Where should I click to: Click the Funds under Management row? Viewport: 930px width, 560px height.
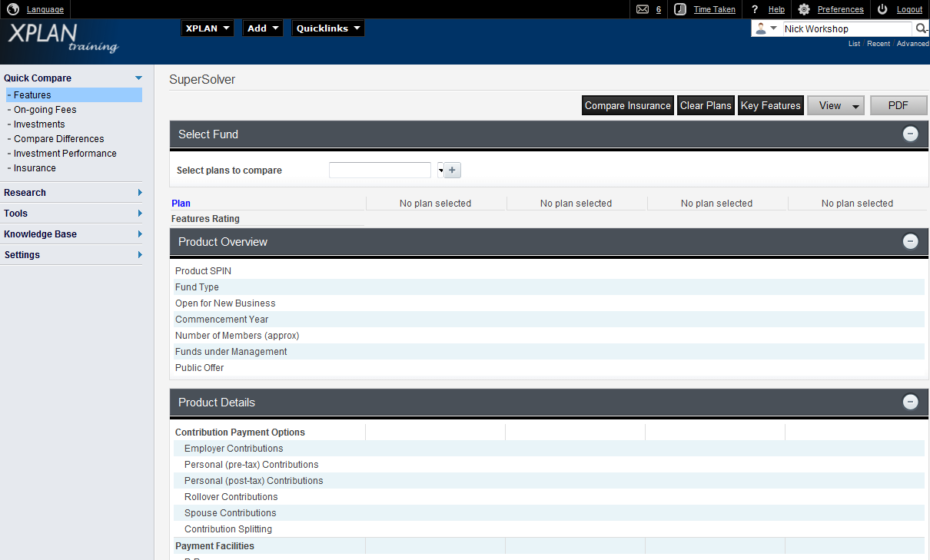coord(550,352)
